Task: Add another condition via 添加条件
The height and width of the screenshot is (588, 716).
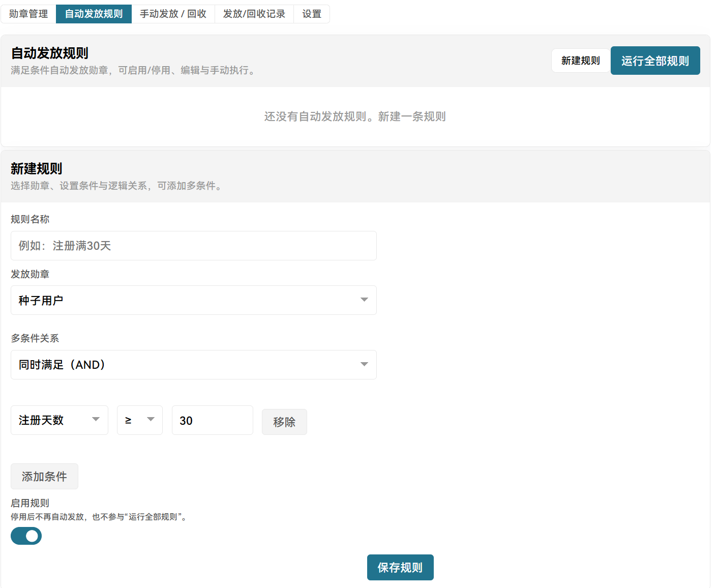Action: (x=44, y=476)
